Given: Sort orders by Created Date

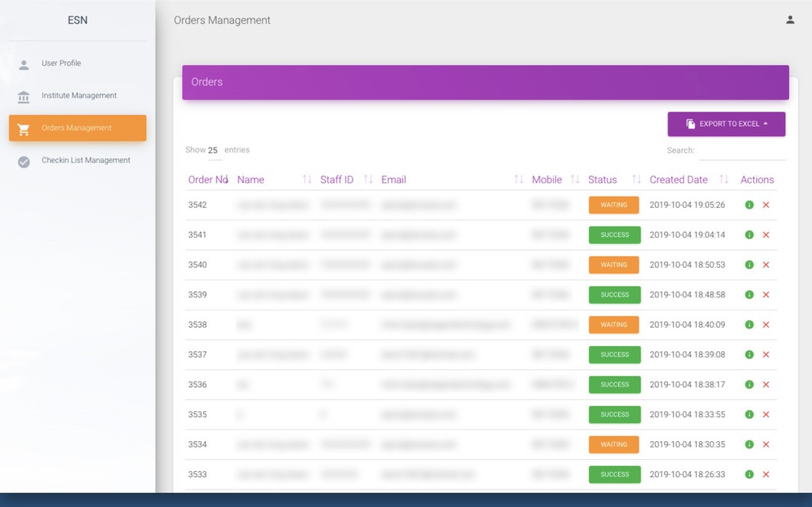Looking at the screenshot, I should pyautogui.click(x=724, y=179).
